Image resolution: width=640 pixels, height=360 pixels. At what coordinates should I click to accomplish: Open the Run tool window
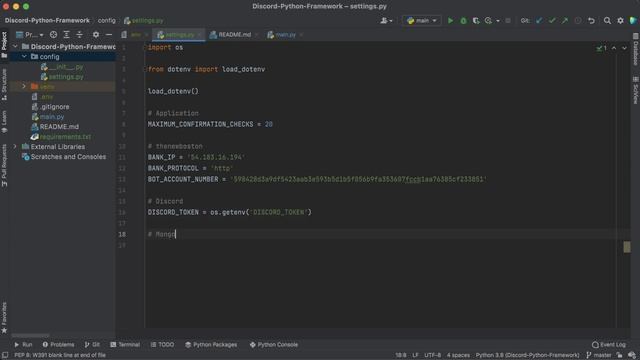[x=23, y=345]
